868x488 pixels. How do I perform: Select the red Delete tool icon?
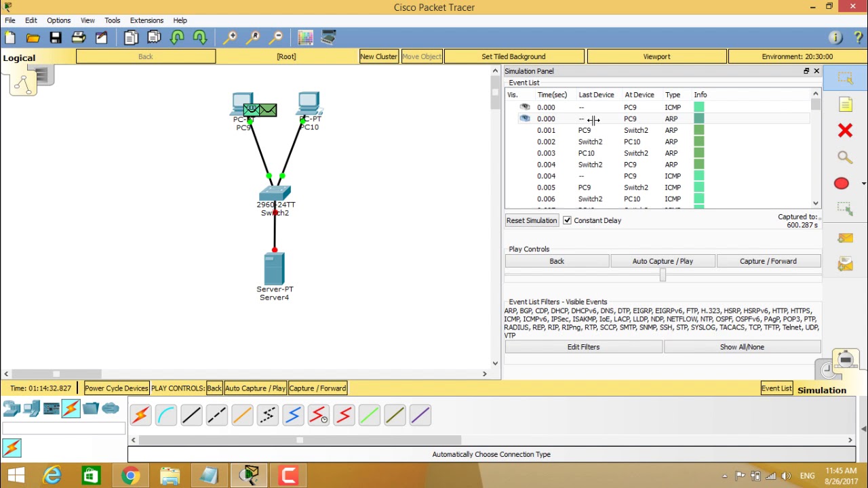pyautogui.click(x=845, y=130)
